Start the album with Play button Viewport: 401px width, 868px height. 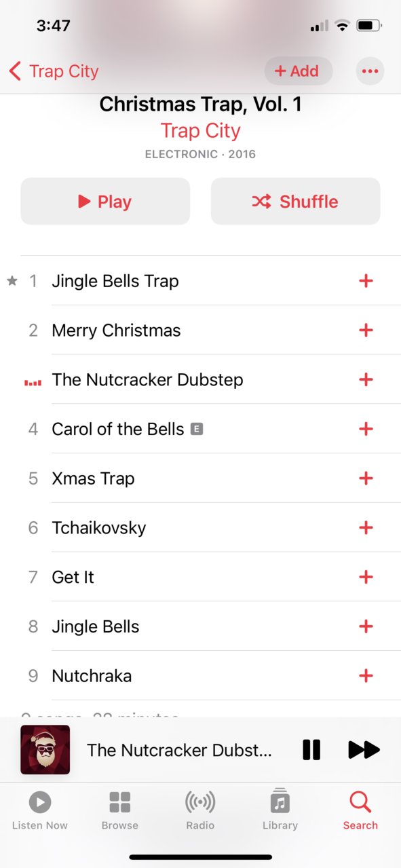click(x=105, y=202)
